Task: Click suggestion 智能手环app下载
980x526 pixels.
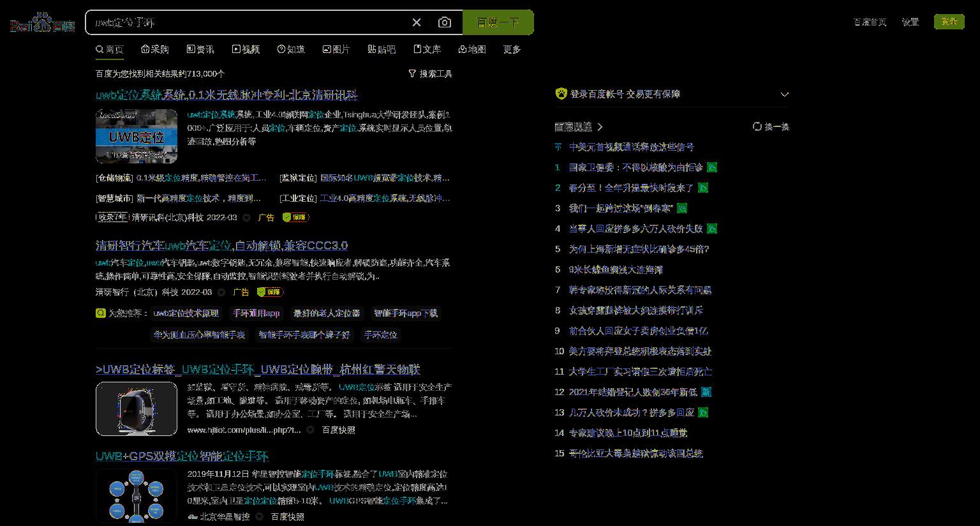Action: point(405,313)
